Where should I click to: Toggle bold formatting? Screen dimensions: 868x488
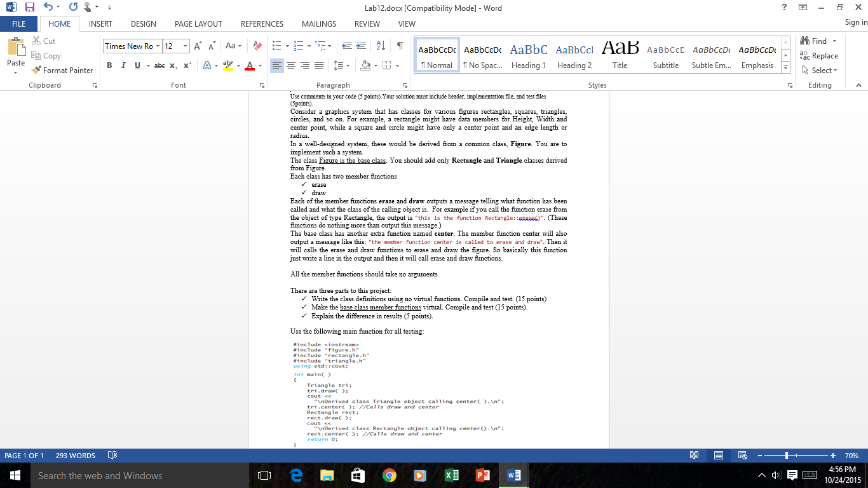[x=109, y=65]
